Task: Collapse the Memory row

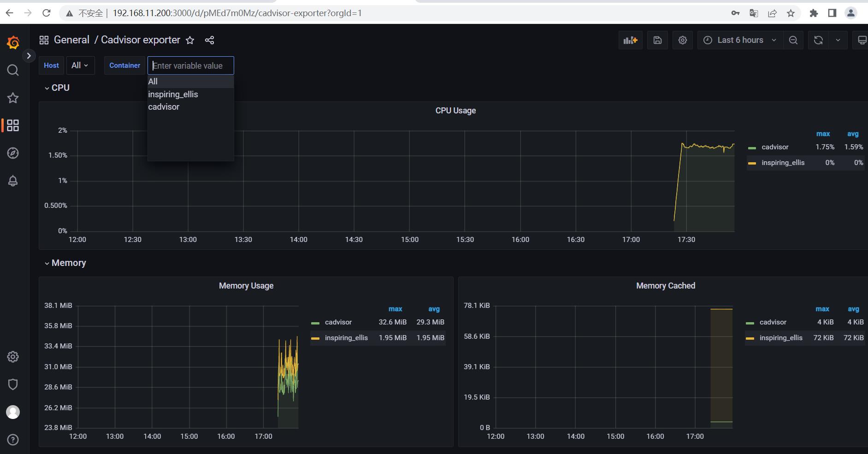Action: [65, 263]
